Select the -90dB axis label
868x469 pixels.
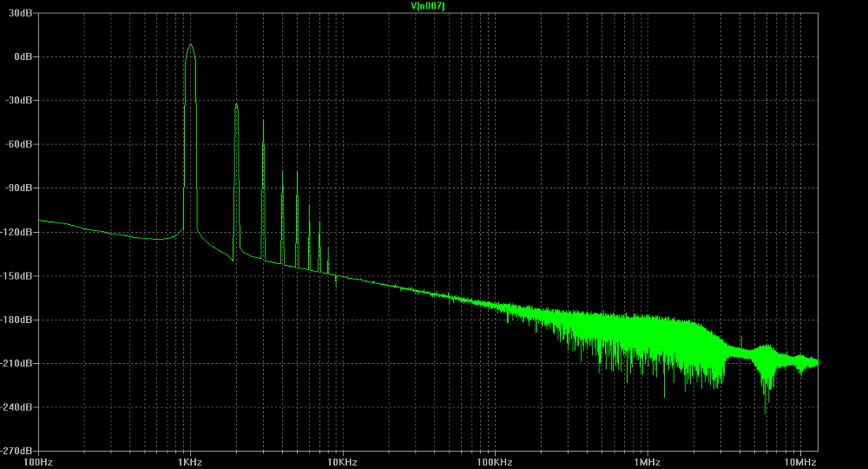(x=21, y=188)
